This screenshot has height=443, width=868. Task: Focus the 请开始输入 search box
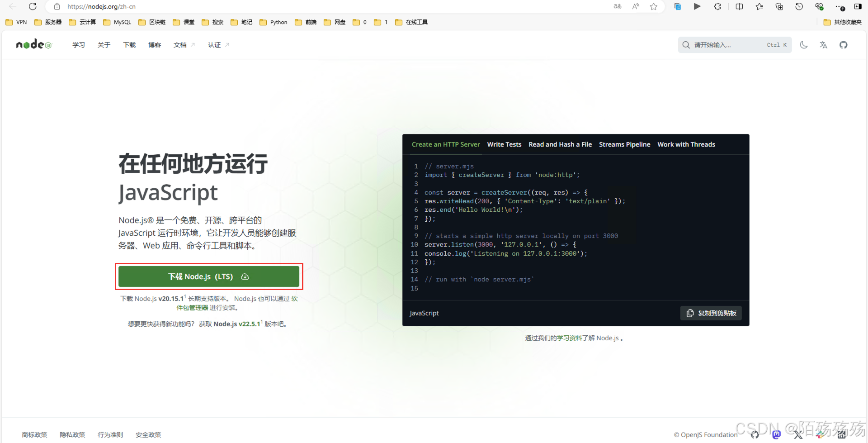(x=735, y=45)
